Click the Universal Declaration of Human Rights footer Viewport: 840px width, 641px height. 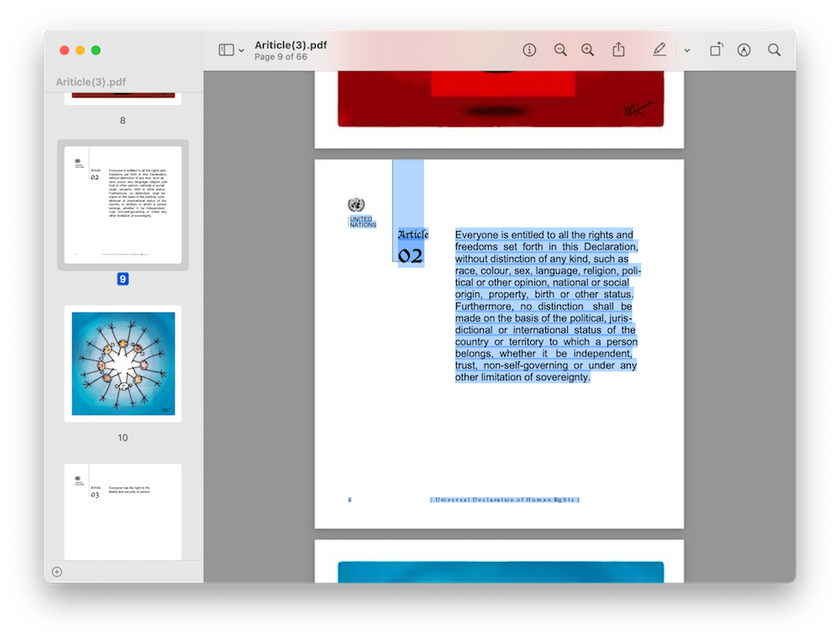pos(505,500)
